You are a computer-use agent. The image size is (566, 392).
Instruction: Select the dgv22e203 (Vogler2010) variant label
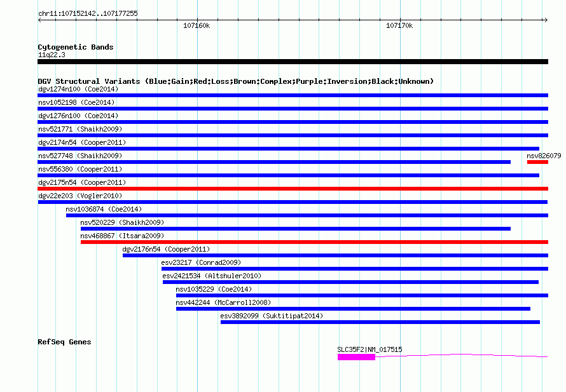[79, 196]
